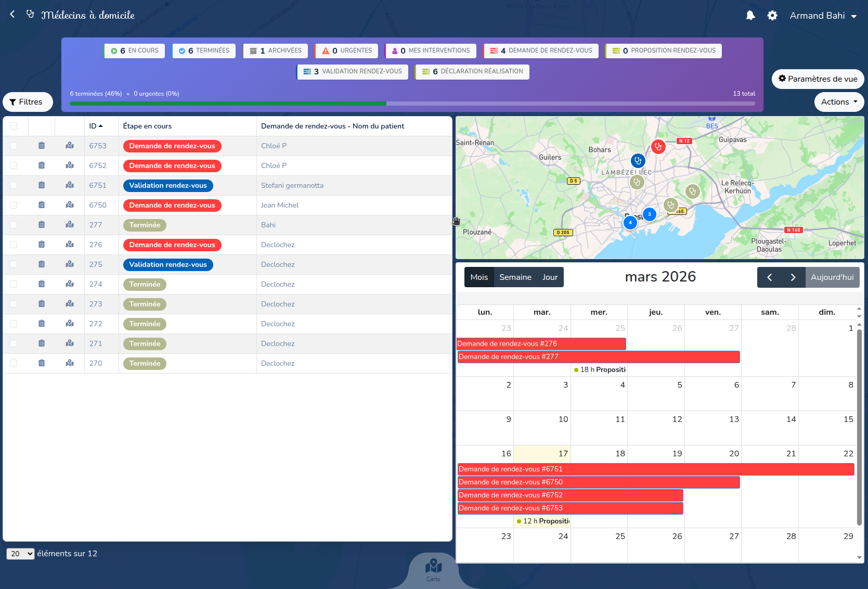
Task: Check the box for row 274
Action: [14, 284]
